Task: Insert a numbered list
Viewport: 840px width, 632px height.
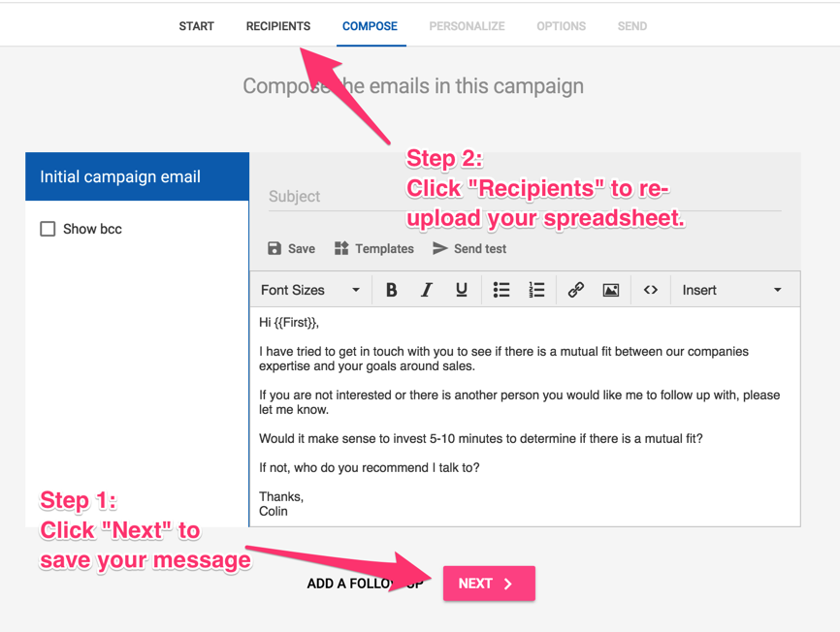Action: pos(536,289)
